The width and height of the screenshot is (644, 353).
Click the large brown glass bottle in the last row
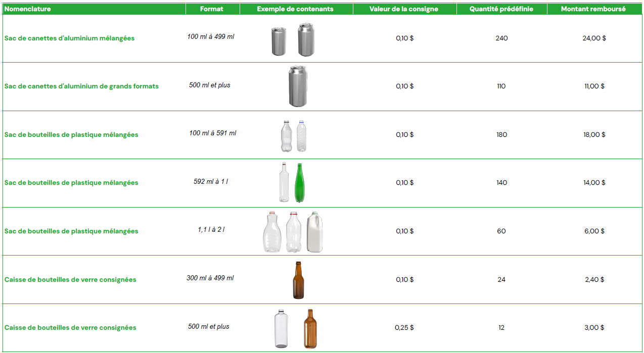coord(310,329)
